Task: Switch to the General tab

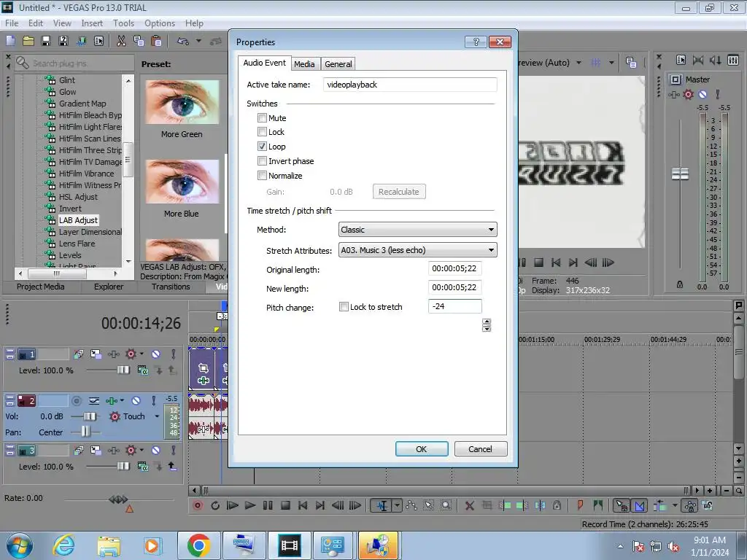Action: point(338,64)
